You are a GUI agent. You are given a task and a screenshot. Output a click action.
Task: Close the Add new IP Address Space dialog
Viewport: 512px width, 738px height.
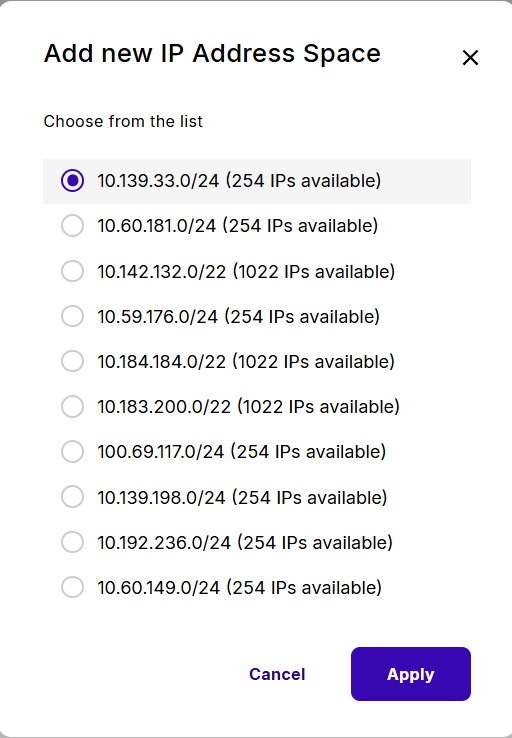click(x=470, y=58)
